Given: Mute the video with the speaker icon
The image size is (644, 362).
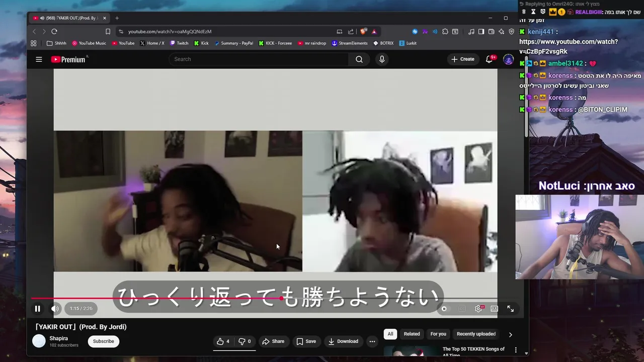Looking at the screenshot, I should (x=55, y=309).
